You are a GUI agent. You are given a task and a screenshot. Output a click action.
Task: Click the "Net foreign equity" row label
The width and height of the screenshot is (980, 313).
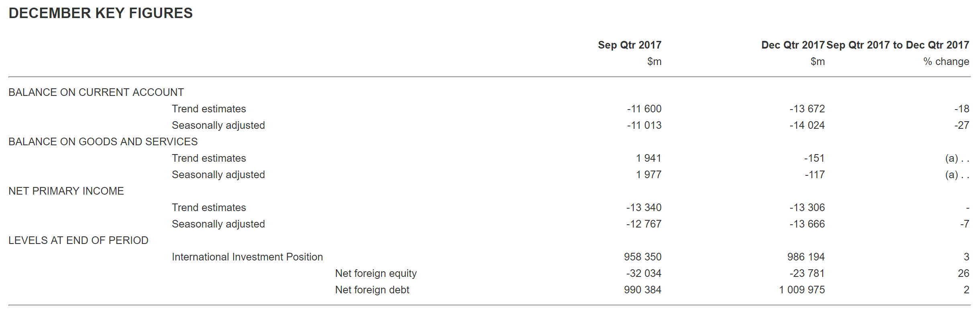tap(376, 273)
